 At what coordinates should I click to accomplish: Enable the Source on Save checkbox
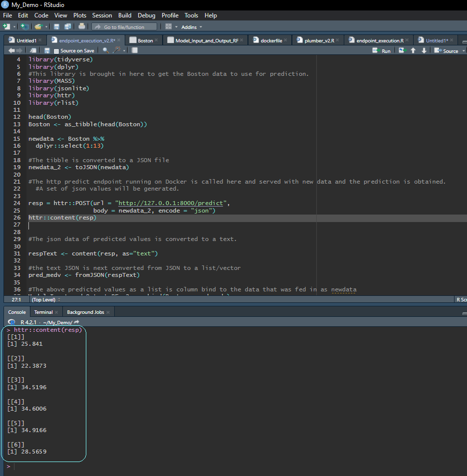(x=56, y=51)
